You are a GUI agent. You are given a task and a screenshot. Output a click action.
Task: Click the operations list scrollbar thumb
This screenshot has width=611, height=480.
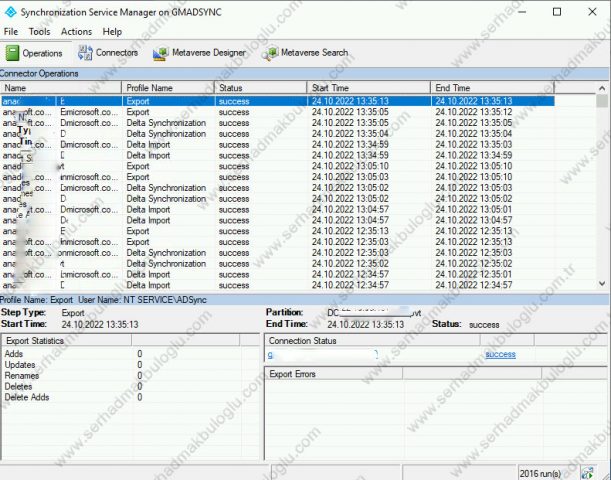[x=602, y=101]
